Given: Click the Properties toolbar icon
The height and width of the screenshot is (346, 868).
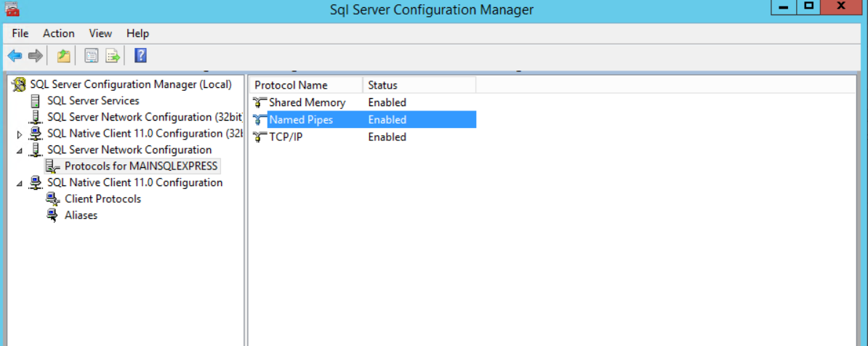Looking at the screenshot, I should point(91,55).
